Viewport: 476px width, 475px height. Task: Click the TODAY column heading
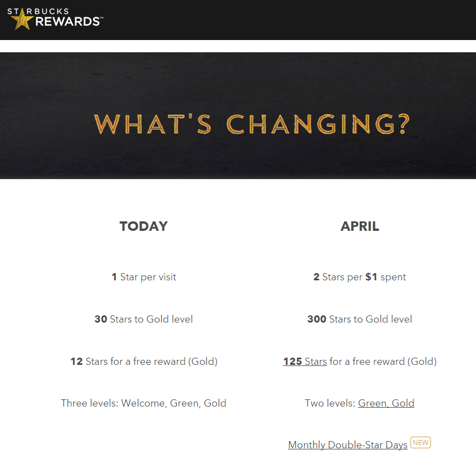tap(143, 226)
